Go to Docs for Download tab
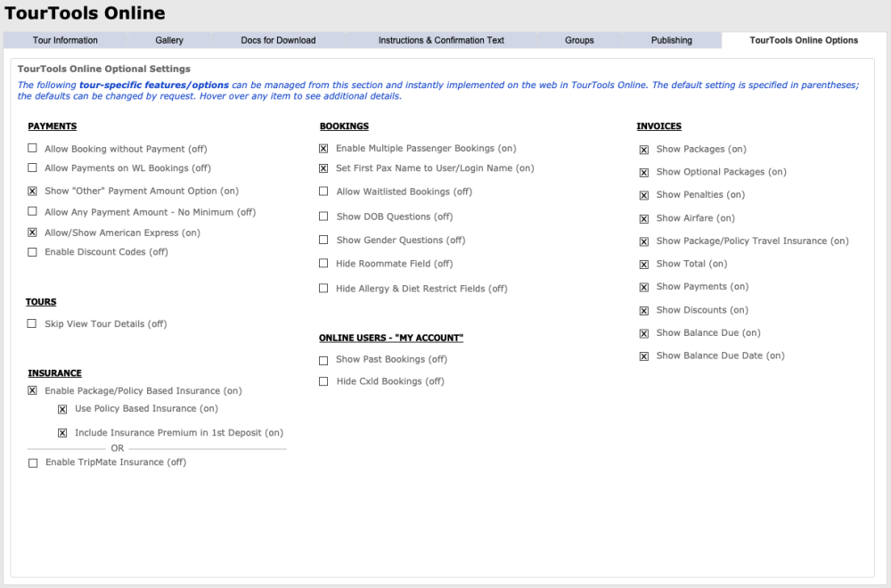 [x=278, y=40]
